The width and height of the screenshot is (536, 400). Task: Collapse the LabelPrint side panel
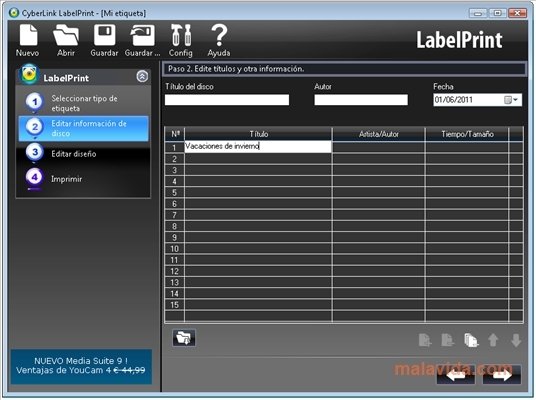(x=142, y=76)
